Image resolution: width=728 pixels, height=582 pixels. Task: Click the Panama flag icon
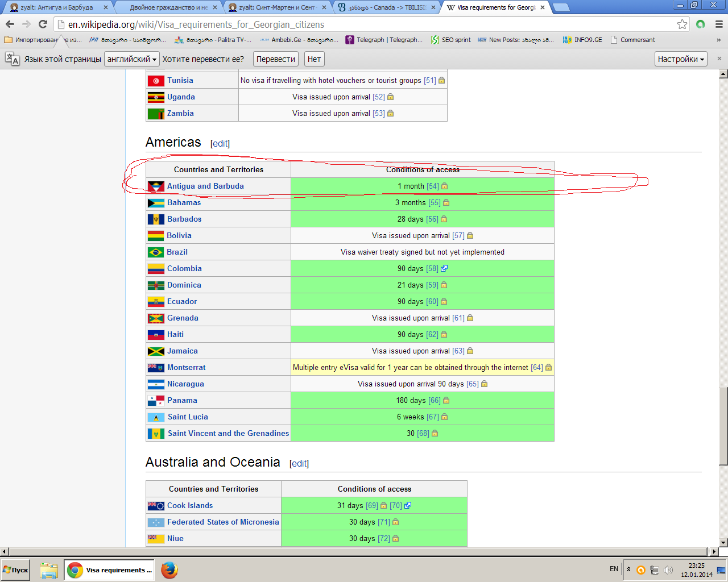tap(156, 401)
